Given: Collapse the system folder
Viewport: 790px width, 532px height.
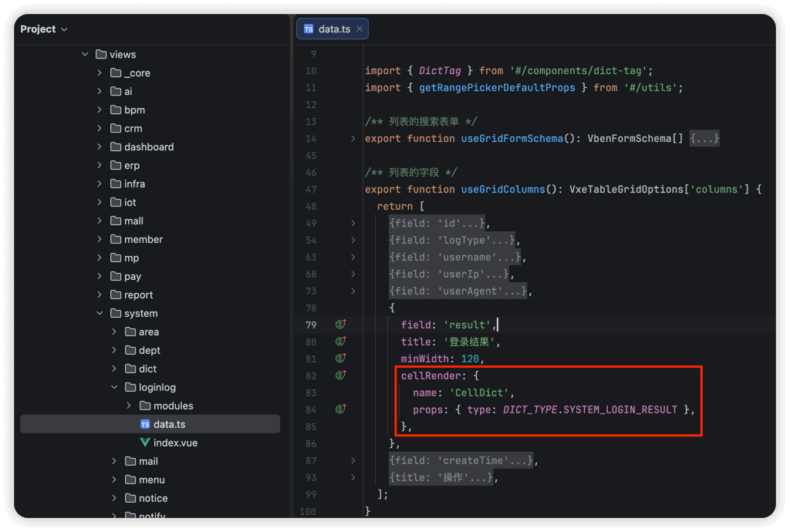Looking at the screenshot, I should [x=100, y=313].
